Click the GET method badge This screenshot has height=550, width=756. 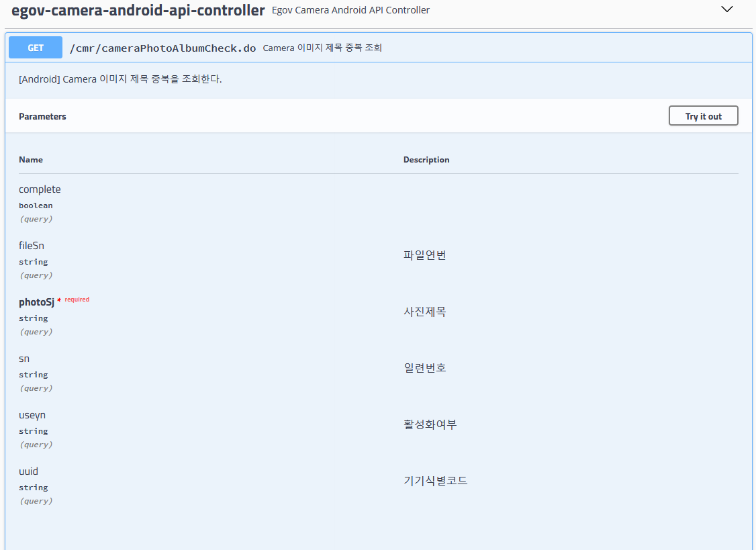[36, 48]
